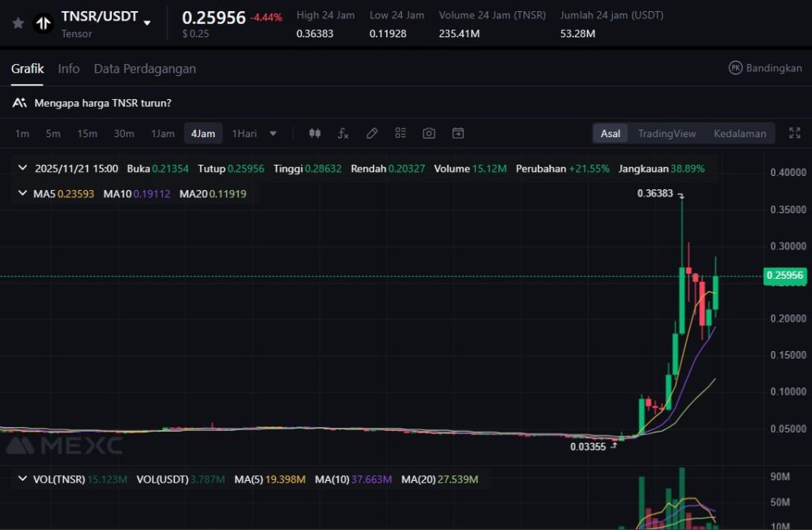
Task: Add TNSR/USDT to favorites with star
Action: (17, 23)
